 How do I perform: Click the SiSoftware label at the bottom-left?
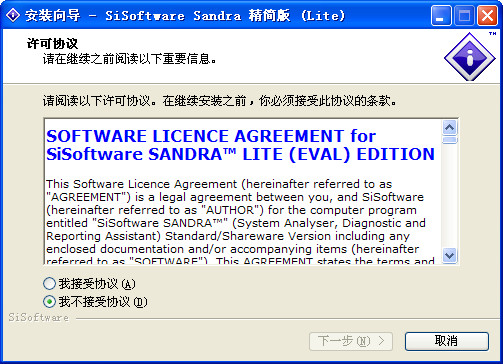[x=38, y=317]
